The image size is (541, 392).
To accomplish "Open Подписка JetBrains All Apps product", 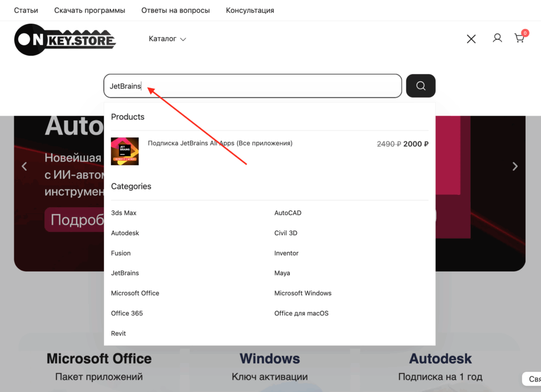I will point(220,143).
